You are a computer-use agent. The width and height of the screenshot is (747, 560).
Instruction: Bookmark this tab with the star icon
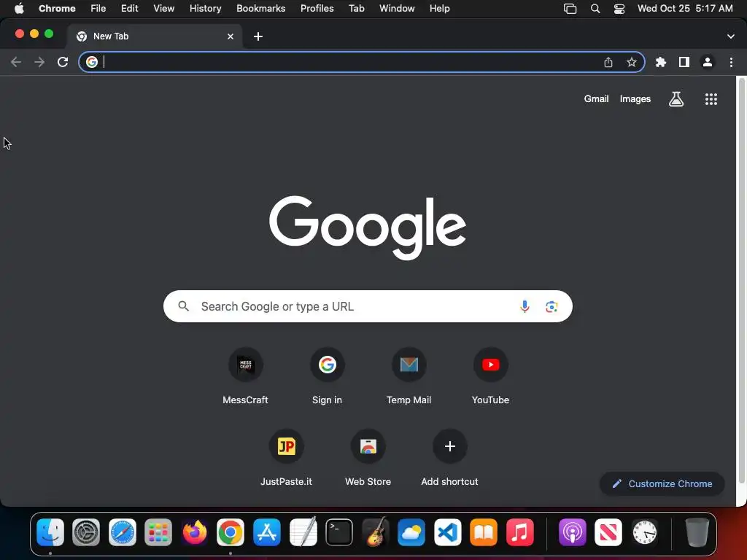(632, 63)
